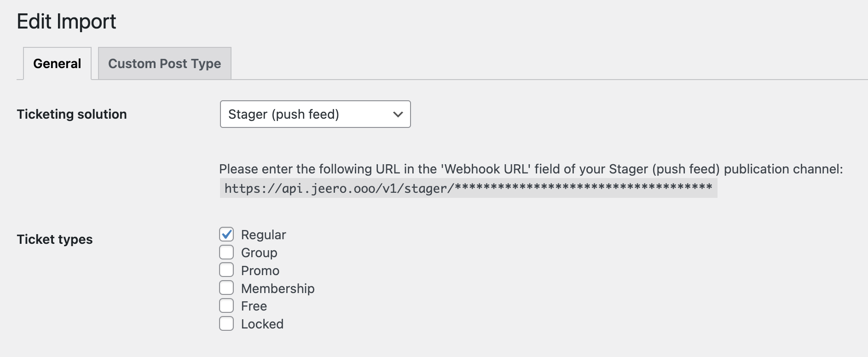Click the Group checkbox label
Screen dimensions: 868x357
coord(259,253)
